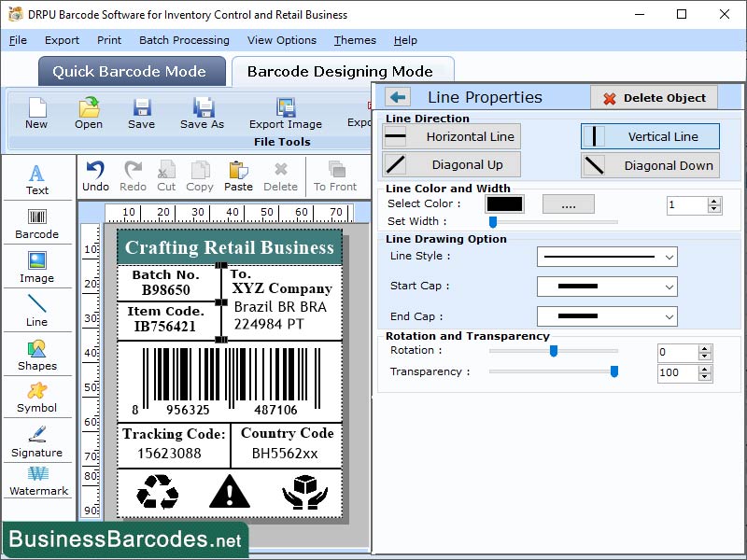Screen dimensions: 747x560
Task: Select the Text tool in sidebar
Action: (x=37, y=179)
